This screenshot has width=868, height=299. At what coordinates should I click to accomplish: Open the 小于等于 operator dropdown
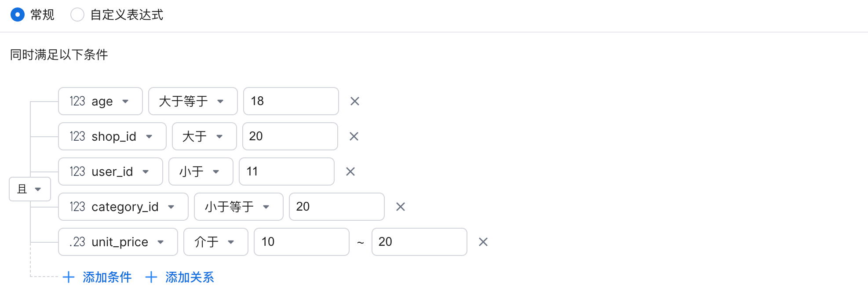[238, 207]
